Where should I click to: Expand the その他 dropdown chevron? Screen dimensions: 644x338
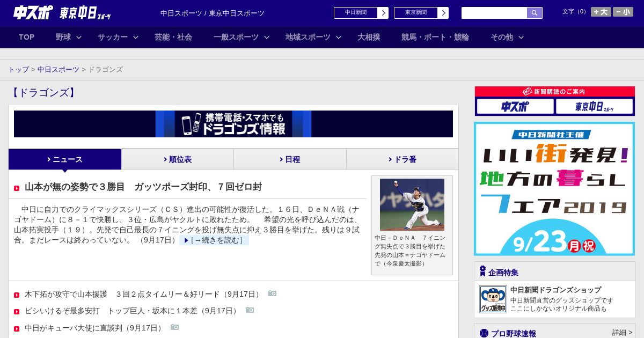click(x=521, y=37)
